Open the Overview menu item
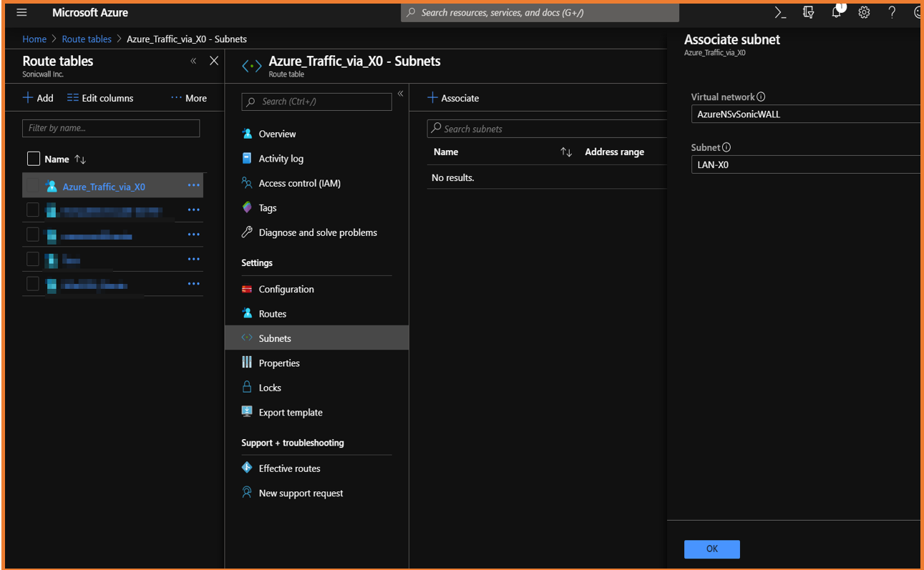The width and height of the screenshot is (924, 570). click(277, 134)
